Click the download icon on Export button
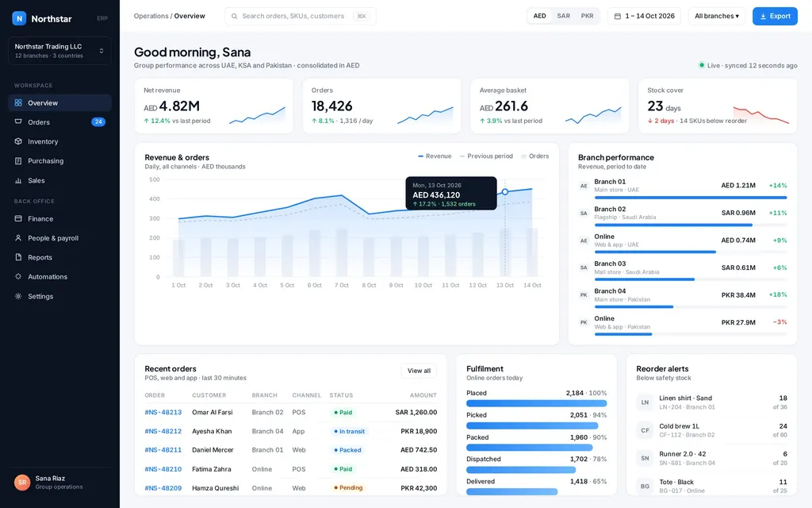Viewport: 812px width, 508px height. (763, 17)
